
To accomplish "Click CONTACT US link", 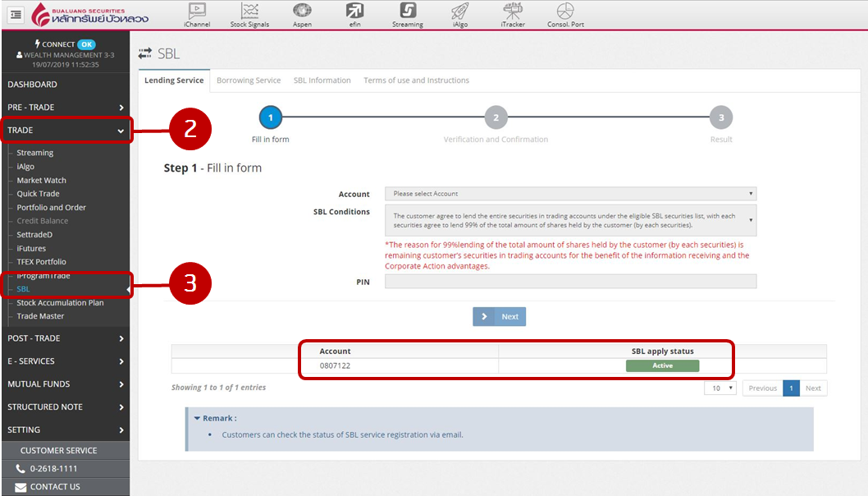I will [x=55, y=487].
